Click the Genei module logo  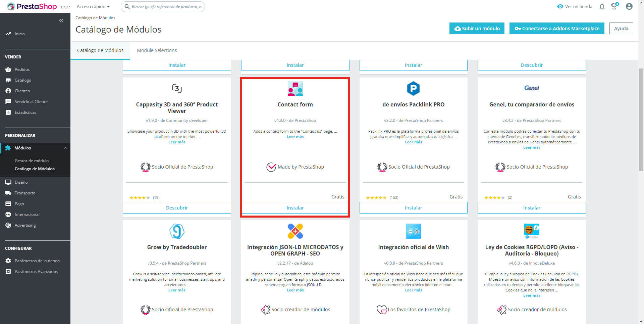point(532,88)
